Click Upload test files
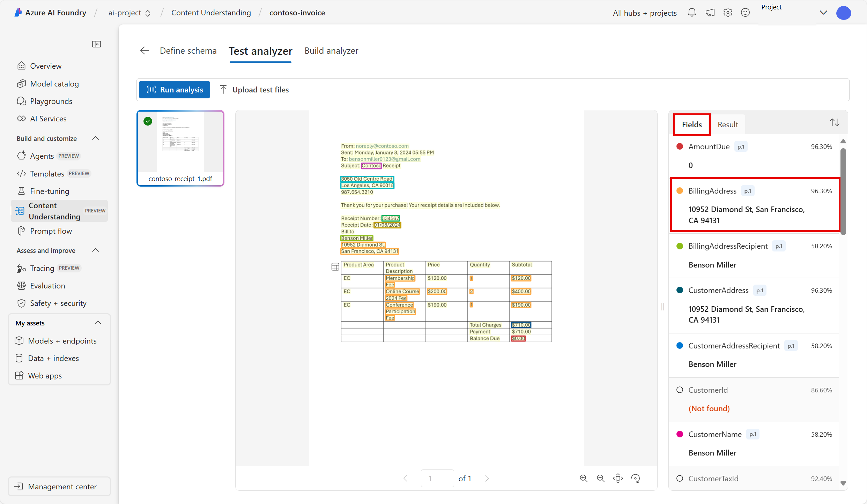This screenshot has width=867, height=504. click(254, 90)
